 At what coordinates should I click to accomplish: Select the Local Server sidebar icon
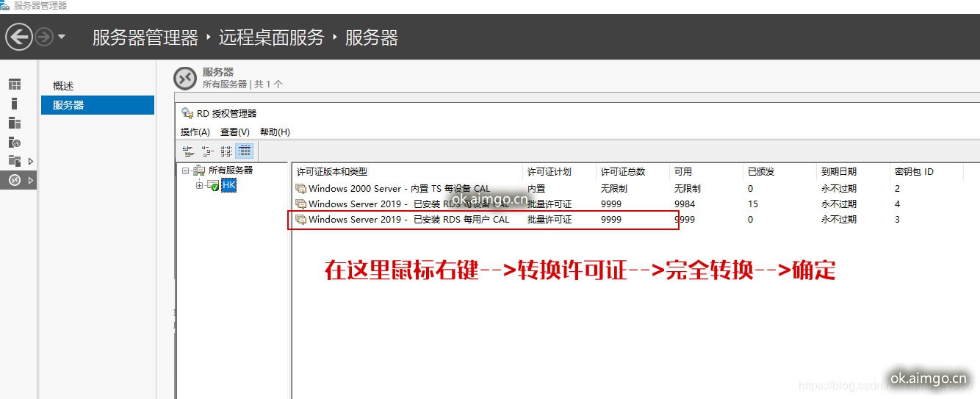click(x=15, y=104)
